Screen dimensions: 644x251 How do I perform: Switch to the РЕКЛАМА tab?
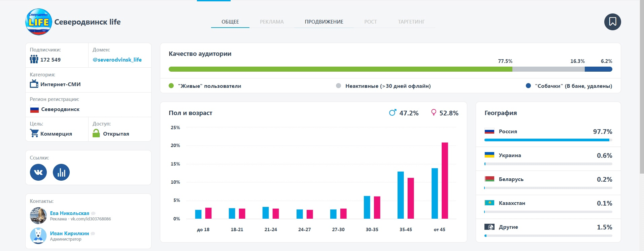(272, 22)
